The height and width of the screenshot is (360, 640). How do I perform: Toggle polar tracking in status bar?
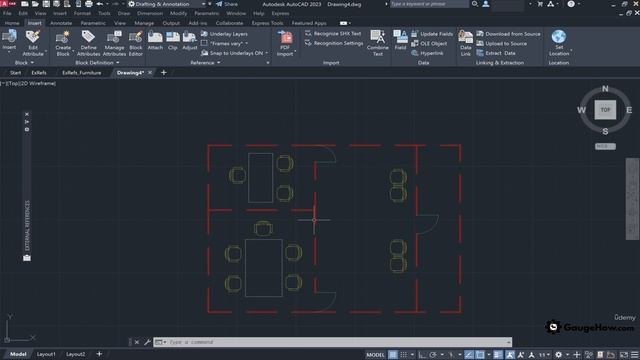433,355
